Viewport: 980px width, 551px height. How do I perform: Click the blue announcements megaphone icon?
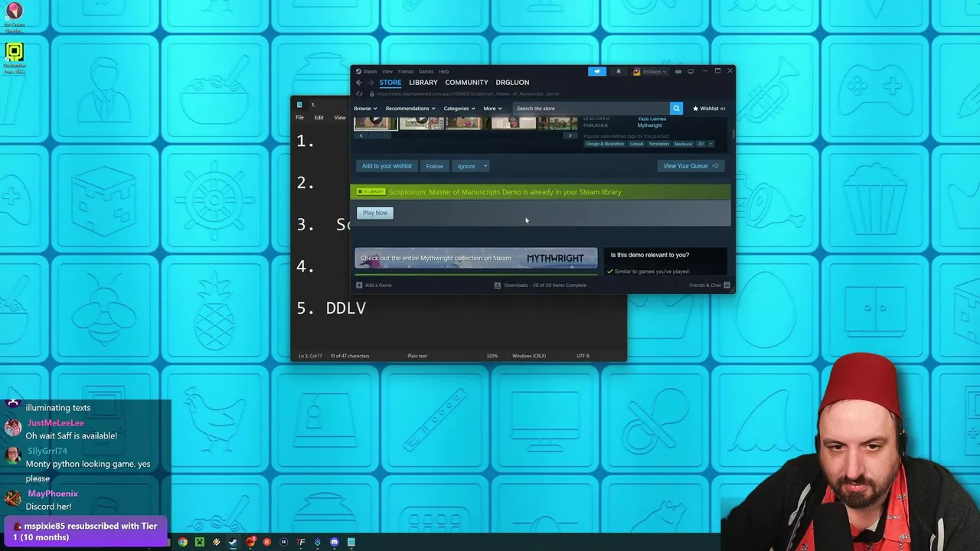tap(597, 71)
